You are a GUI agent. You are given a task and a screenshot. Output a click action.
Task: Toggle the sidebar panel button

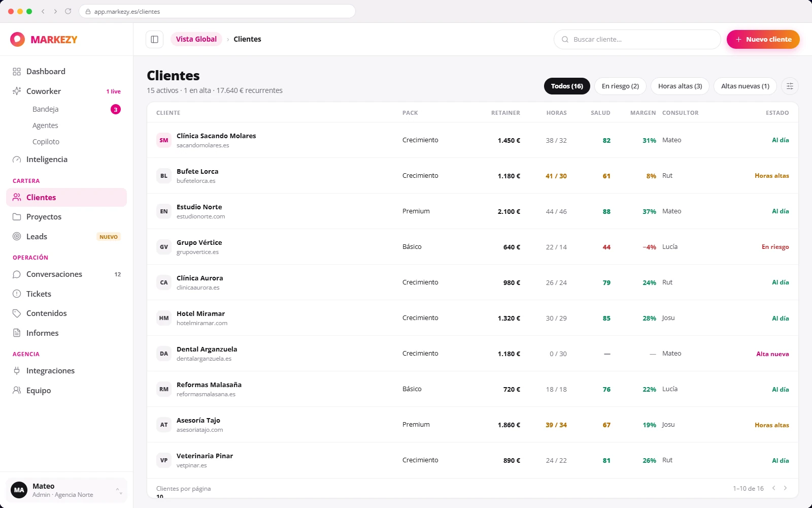pyautogui.click(x=154, y=39)
